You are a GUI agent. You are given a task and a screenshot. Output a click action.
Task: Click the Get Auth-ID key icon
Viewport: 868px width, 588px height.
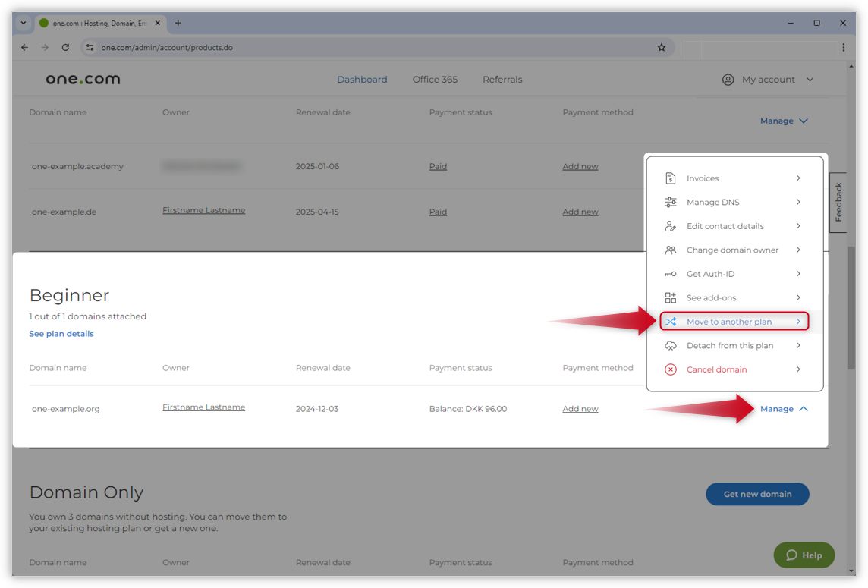point(670,274)
